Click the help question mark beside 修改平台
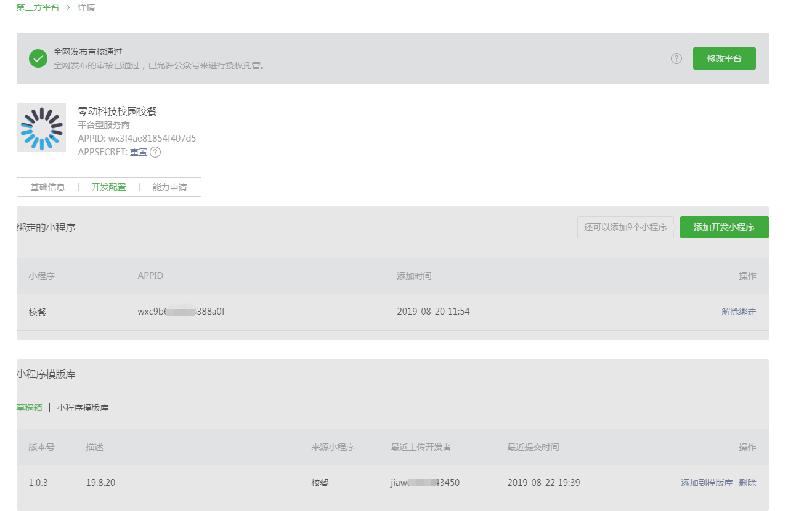The height and width of the screenshot is (511, 812). coord(676,58)
